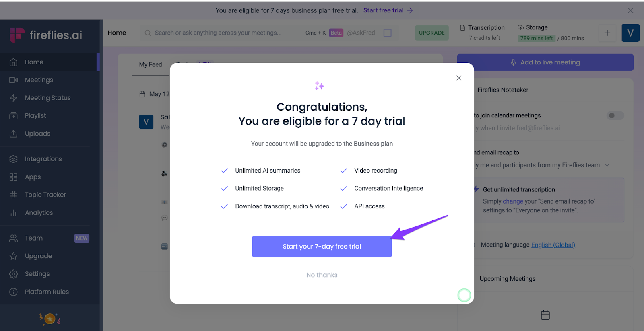
Task: Go to Playlist in sidebar
Action: tap(35, 116)
